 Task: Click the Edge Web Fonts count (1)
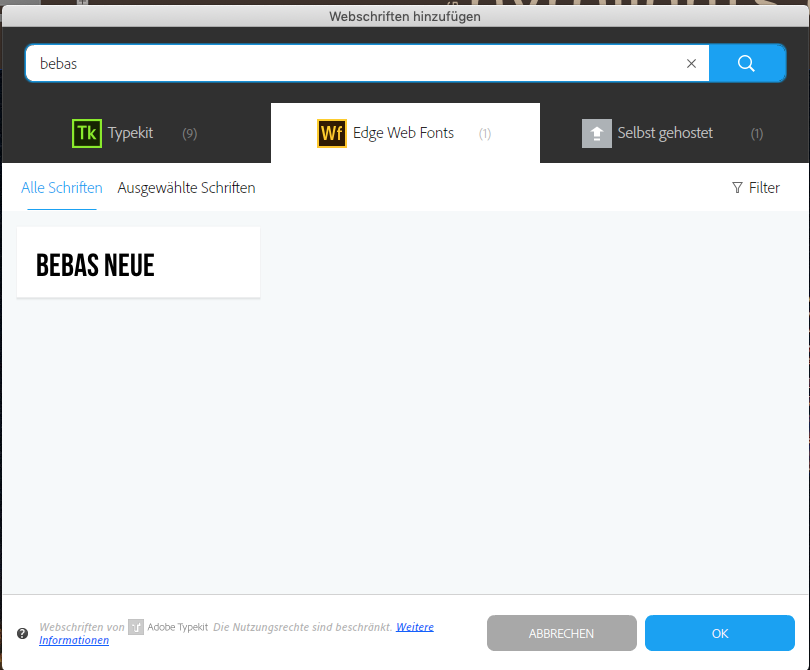click(485, 134)
